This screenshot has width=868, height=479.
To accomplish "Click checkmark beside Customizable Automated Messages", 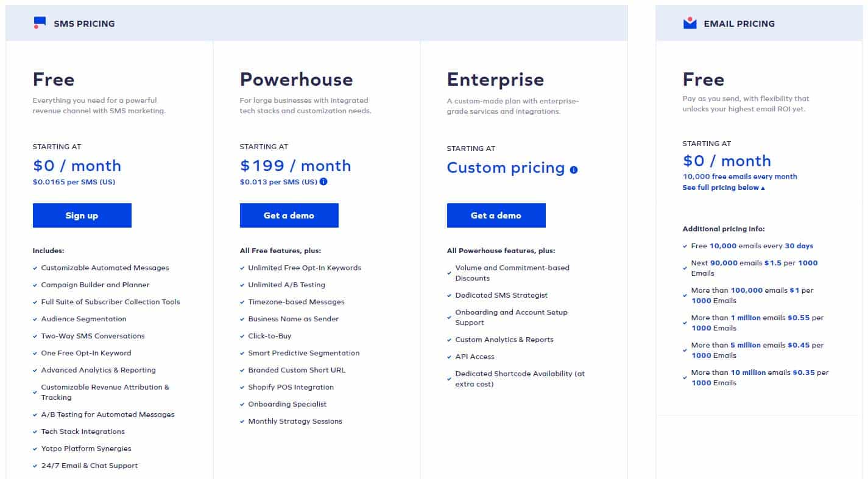I will [35, 268].
